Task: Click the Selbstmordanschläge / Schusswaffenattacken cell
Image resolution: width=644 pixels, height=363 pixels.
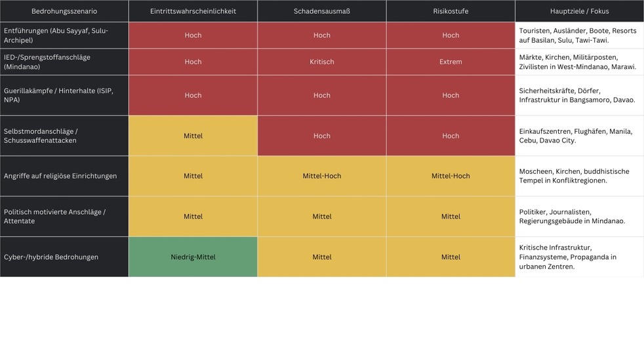Action: [64, 136]
